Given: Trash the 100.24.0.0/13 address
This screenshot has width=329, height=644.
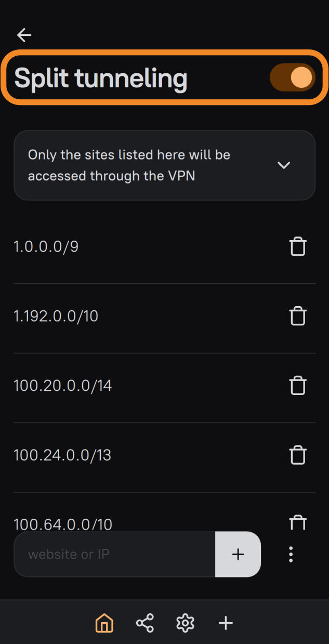Looking at the screenshot, I should [x=298, y=455].
